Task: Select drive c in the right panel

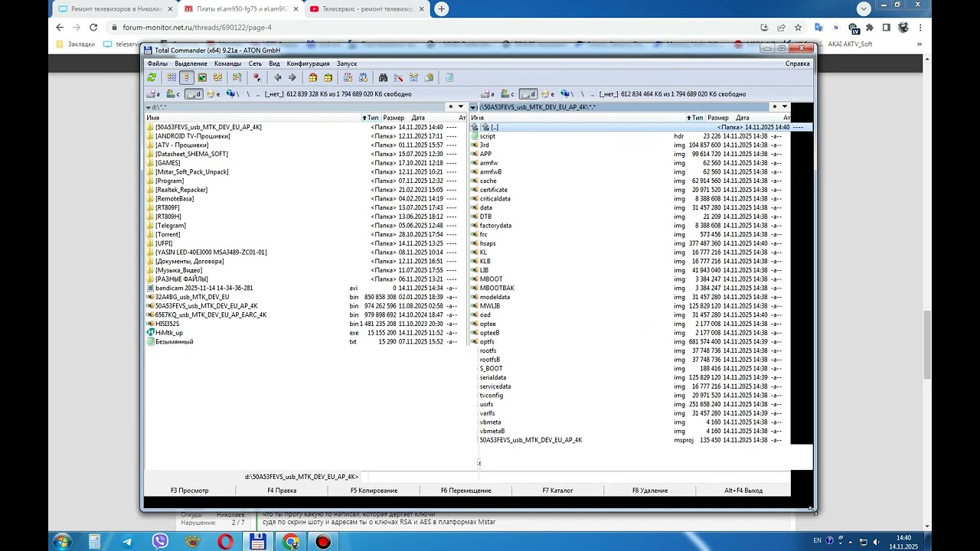Action: 508,94
